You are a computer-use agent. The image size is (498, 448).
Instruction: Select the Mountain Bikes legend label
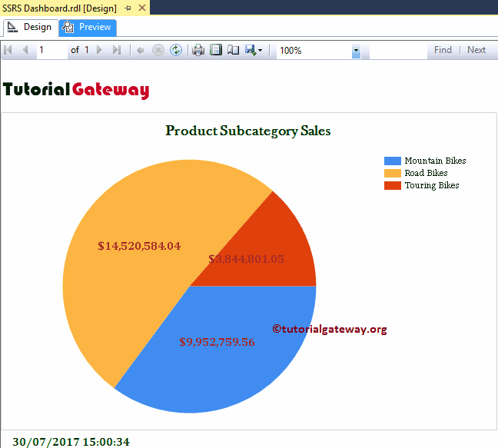pyautogui.click(x=435, y=161)
